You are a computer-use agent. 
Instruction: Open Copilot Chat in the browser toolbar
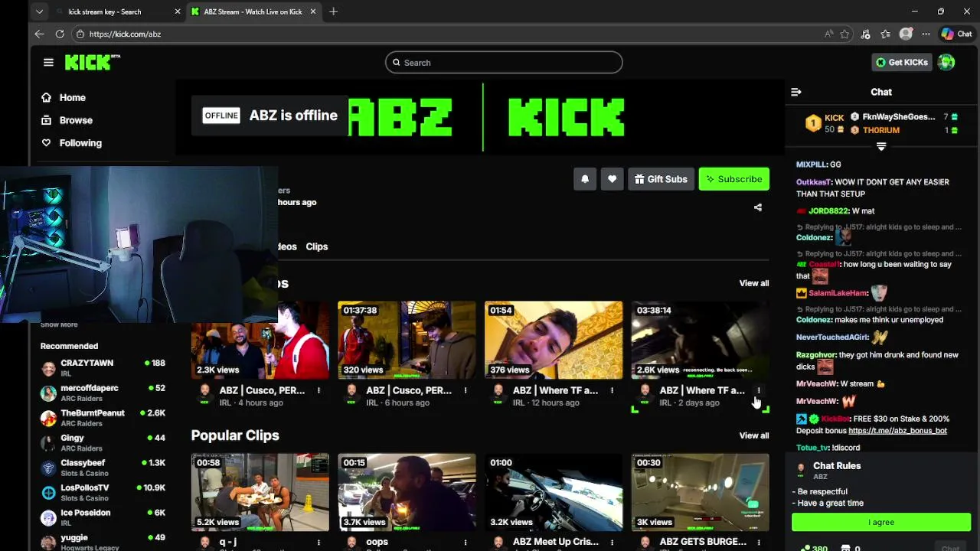pos(956,34)
